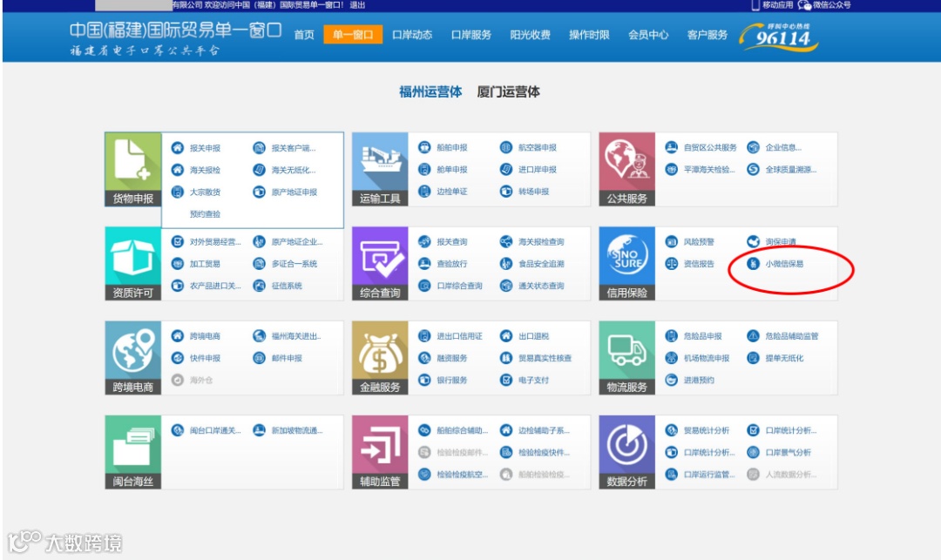The height and width of the screenshot is (560, 941).
Task: Open the 食品安全追溯 link
Action: [541, 264]
